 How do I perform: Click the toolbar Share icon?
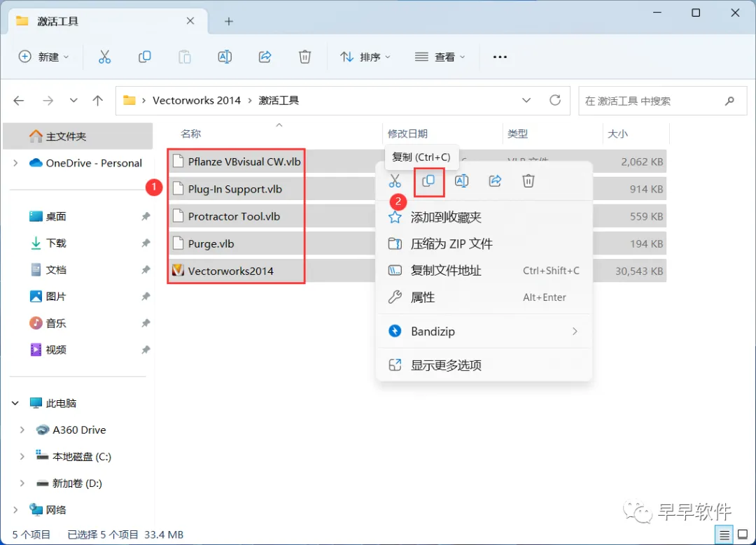click(x=265, y=57)
